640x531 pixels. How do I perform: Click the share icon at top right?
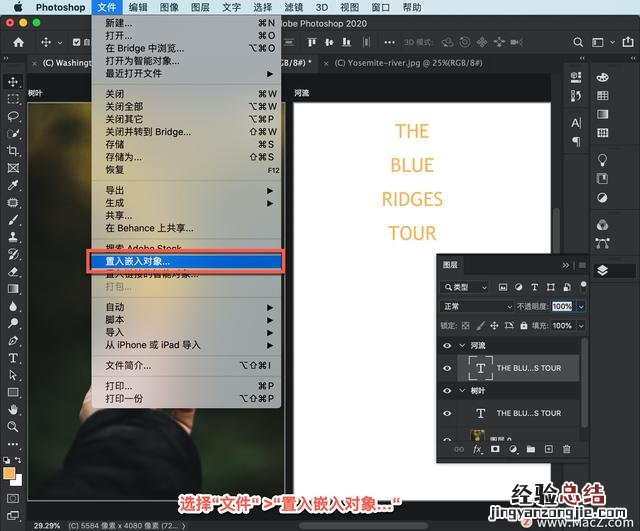tap(628, 42)
